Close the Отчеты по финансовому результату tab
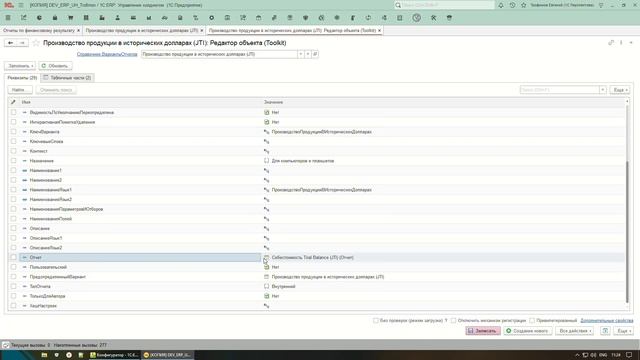The height and width of the screenshot is (360, 640). click(78, 31)
